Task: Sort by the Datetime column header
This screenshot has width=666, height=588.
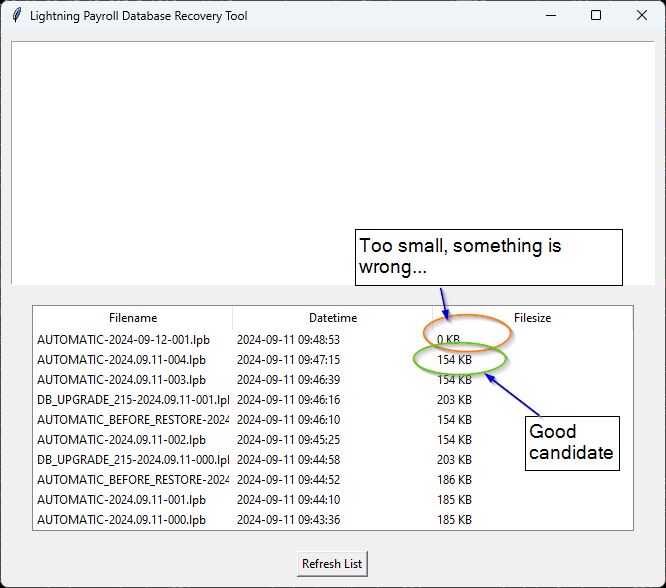Action: pyautogui.click(x=333, y=318)
